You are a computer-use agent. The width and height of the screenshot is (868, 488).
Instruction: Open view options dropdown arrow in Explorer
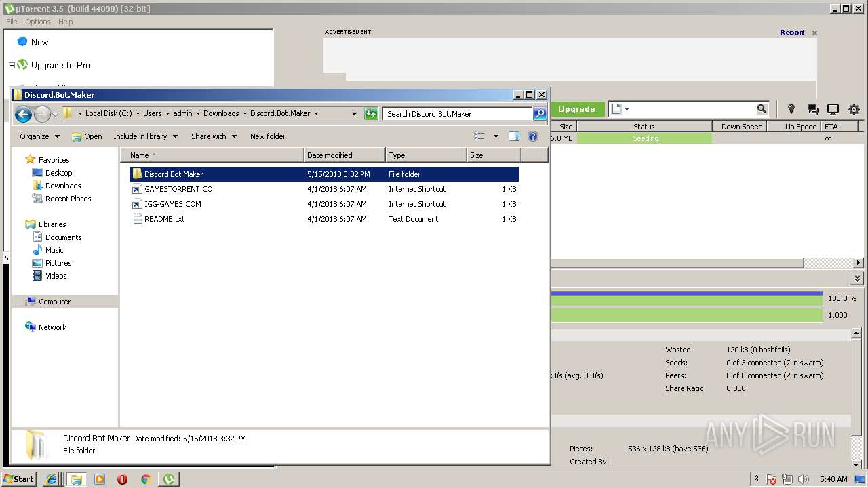pyautogui.click(x=496, y=136)
